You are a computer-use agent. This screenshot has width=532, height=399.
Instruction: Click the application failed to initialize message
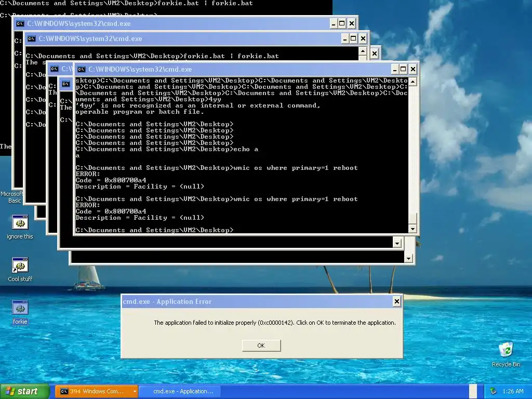[275, 323]
